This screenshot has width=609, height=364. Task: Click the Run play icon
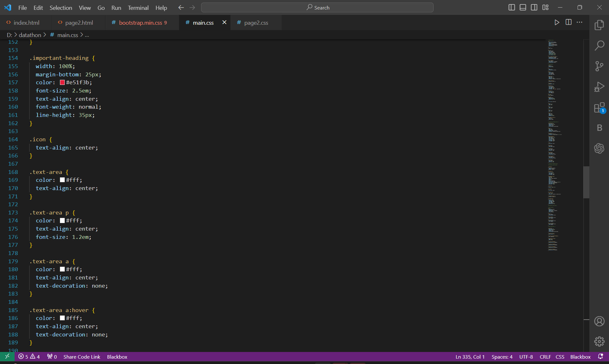pos(557,22)
